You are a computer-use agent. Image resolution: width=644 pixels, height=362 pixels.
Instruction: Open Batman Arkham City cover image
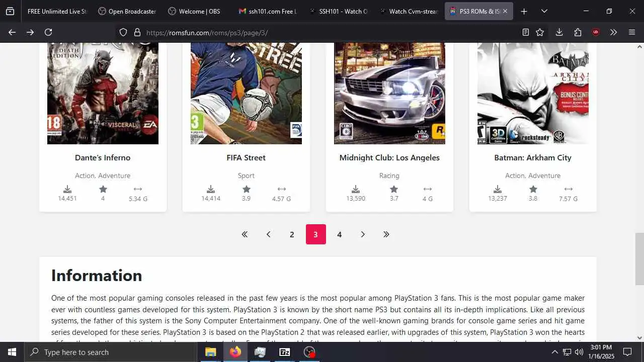click(533, 93)
